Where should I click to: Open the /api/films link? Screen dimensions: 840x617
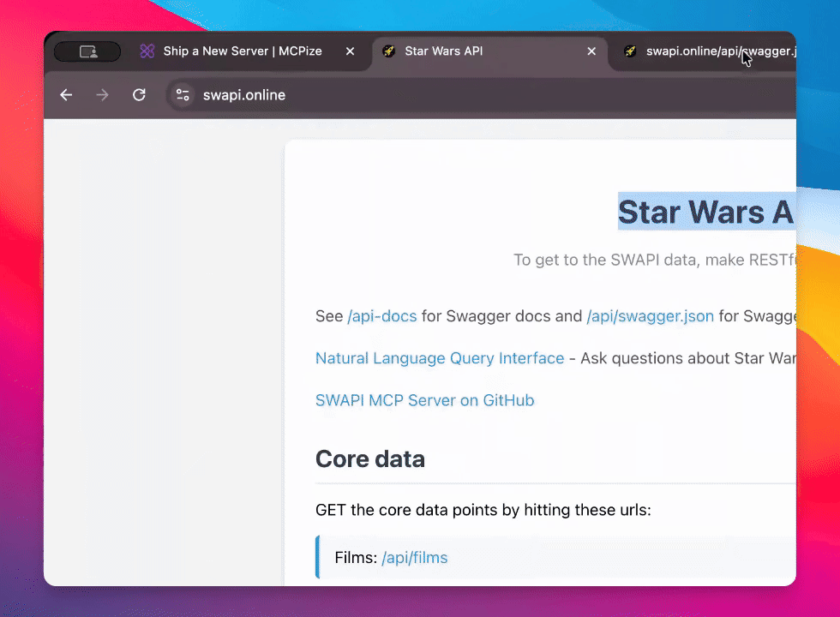(x=415, y=558)
